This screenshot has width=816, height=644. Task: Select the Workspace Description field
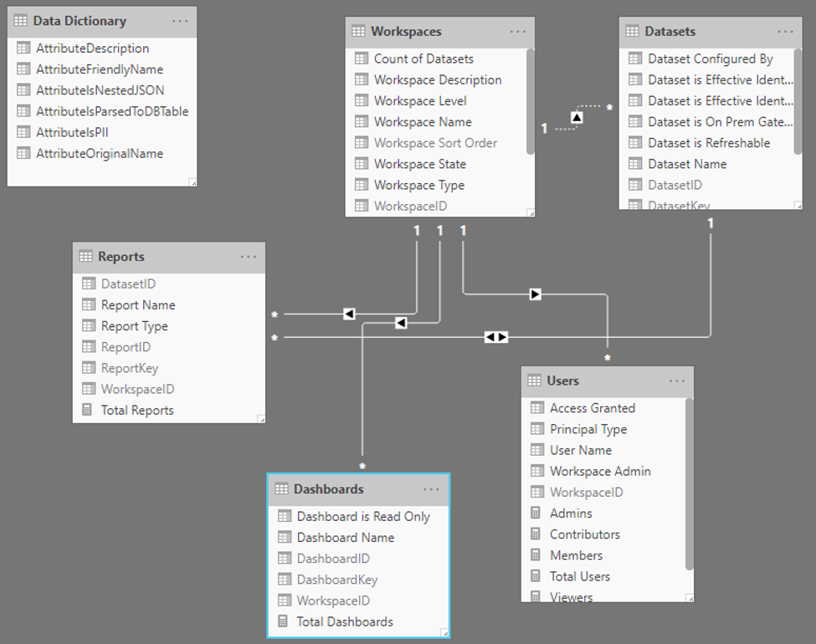coord(437,79)
